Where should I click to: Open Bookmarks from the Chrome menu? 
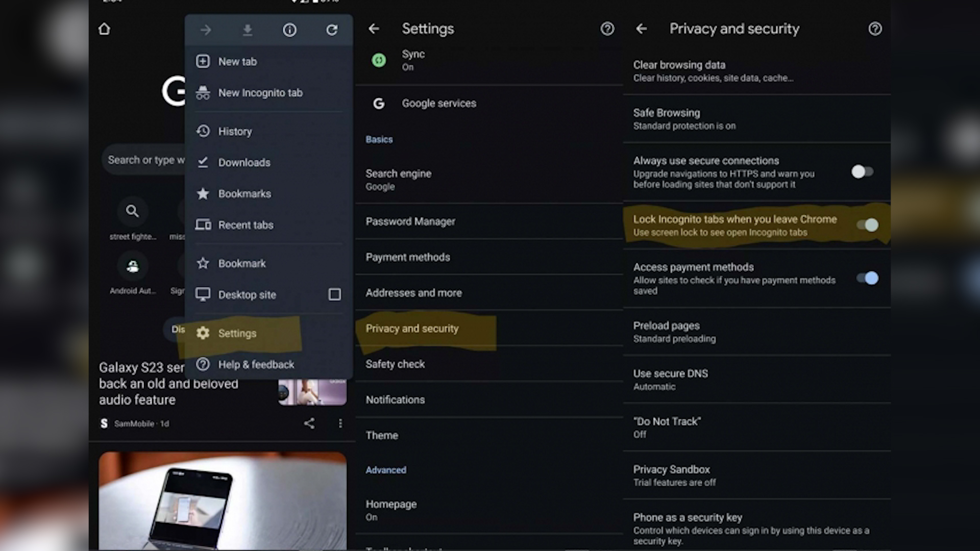[x=268, y=194]
